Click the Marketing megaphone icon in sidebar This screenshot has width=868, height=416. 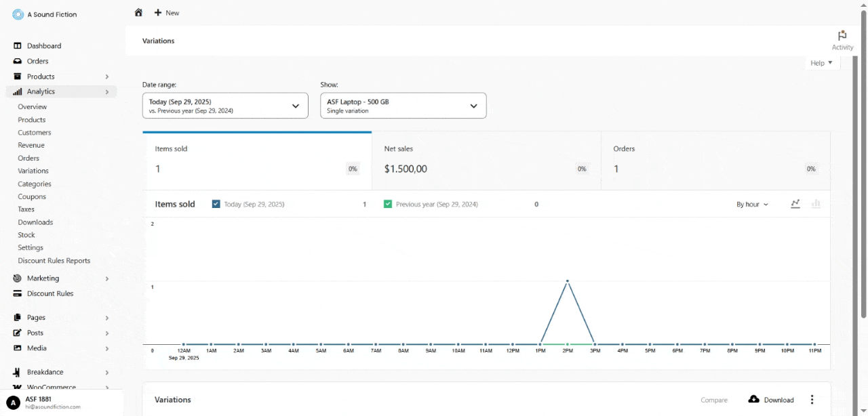[x=16, y=278]
